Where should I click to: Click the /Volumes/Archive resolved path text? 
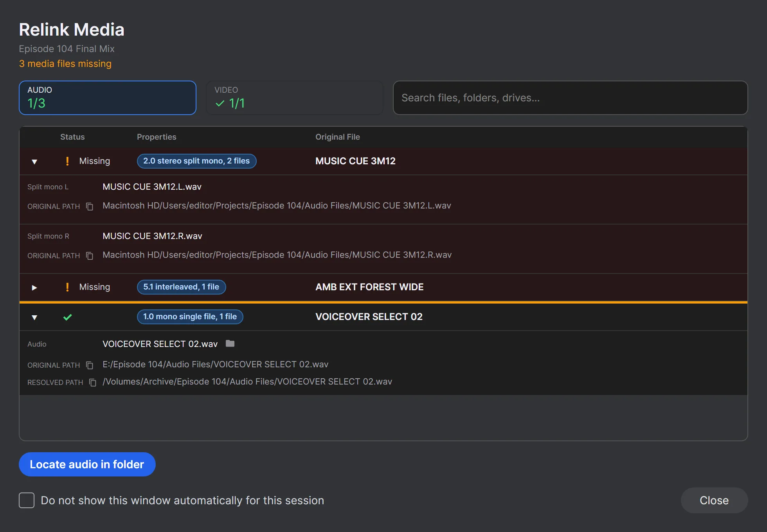(247, 382)
